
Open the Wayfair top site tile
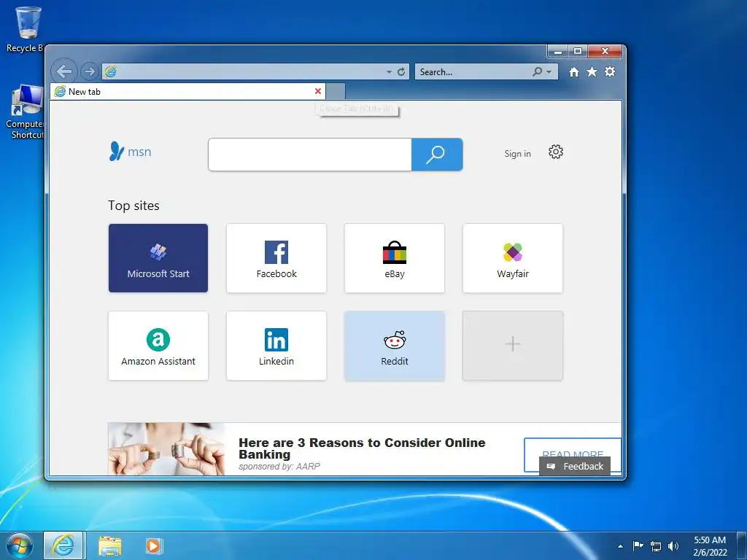[513, 258]
